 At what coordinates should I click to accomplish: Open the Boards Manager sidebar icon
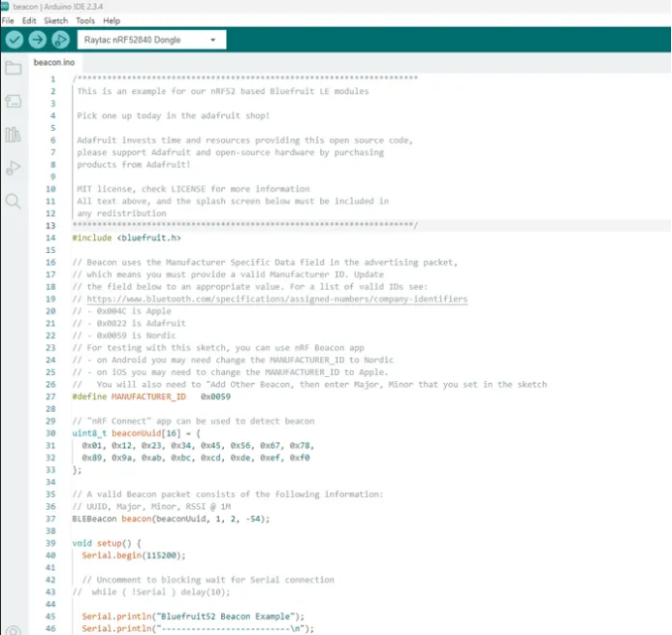(x=14, y=101)
